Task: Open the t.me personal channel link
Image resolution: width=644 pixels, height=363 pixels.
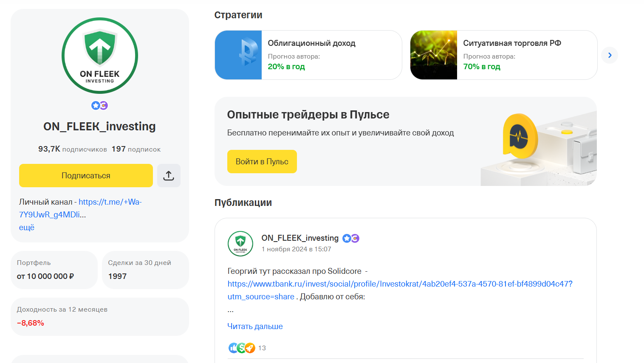Action: tap(80, 208)
